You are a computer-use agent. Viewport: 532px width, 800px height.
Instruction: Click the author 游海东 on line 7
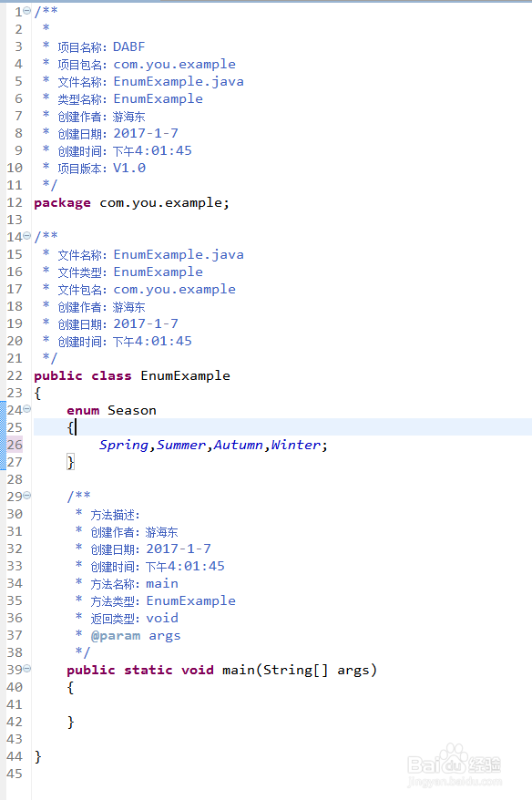coord(129,117)
